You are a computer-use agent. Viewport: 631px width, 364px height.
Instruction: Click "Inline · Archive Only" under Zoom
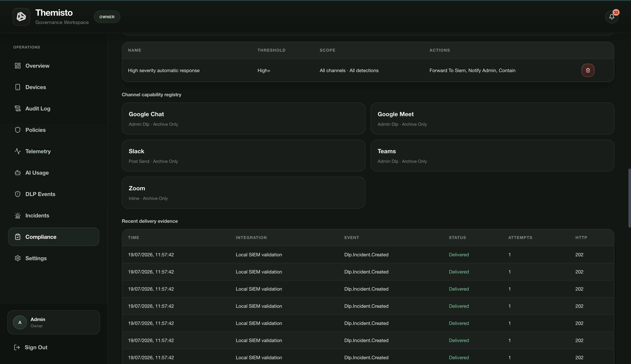pyautogui.click(x=148, y=198)
